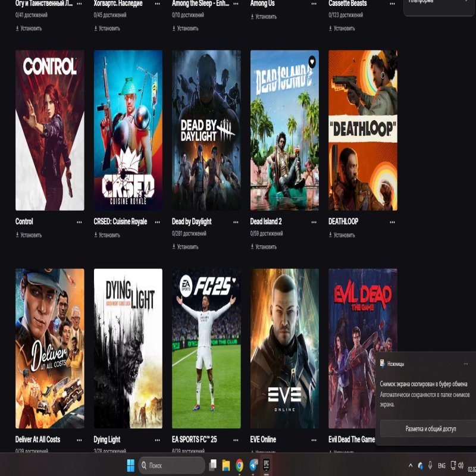
Task: Open the Epic Games Launcher taskbar icon
Action: (267, 465)
